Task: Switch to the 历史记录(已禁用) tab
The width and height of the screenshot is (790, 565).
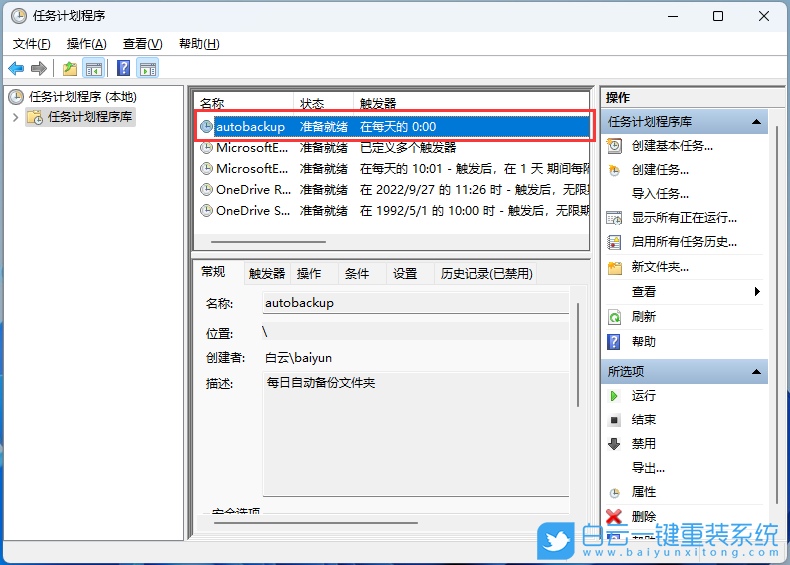Action: point(486,274)
